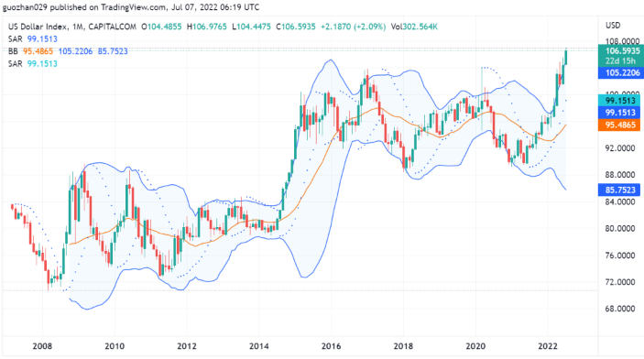Click the 2014 label on time axis

coord(258,346)
